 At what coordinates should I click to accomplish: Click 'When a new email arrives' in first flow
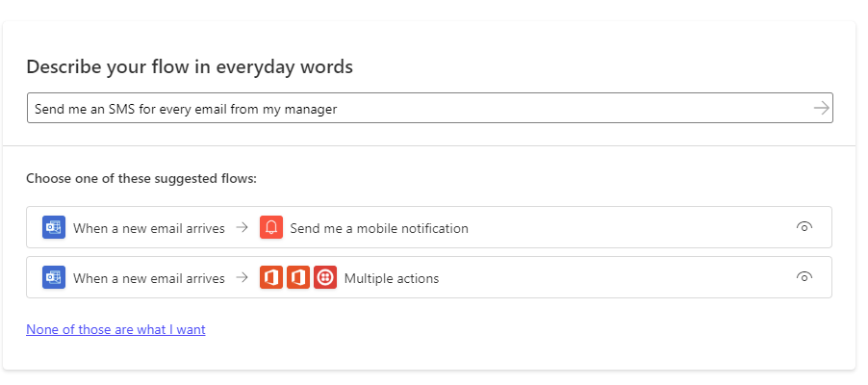(x=149, y=229)
